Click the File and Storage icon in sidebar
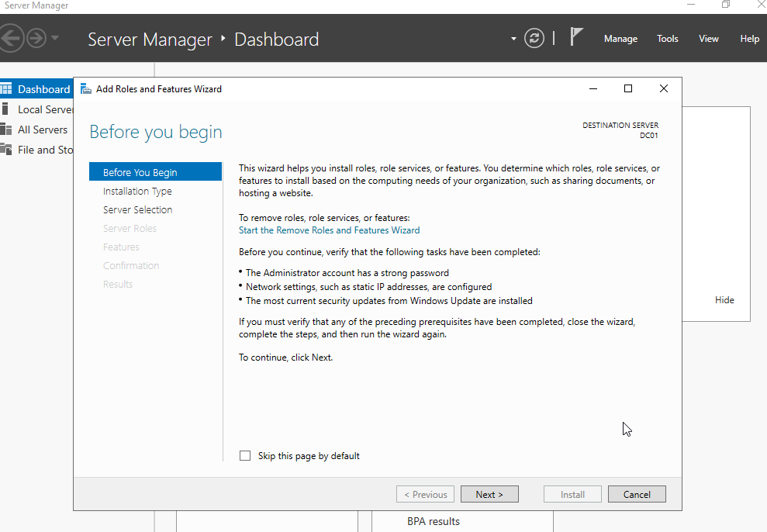Viewport: 767px width, 532px height. click(6, 149)
